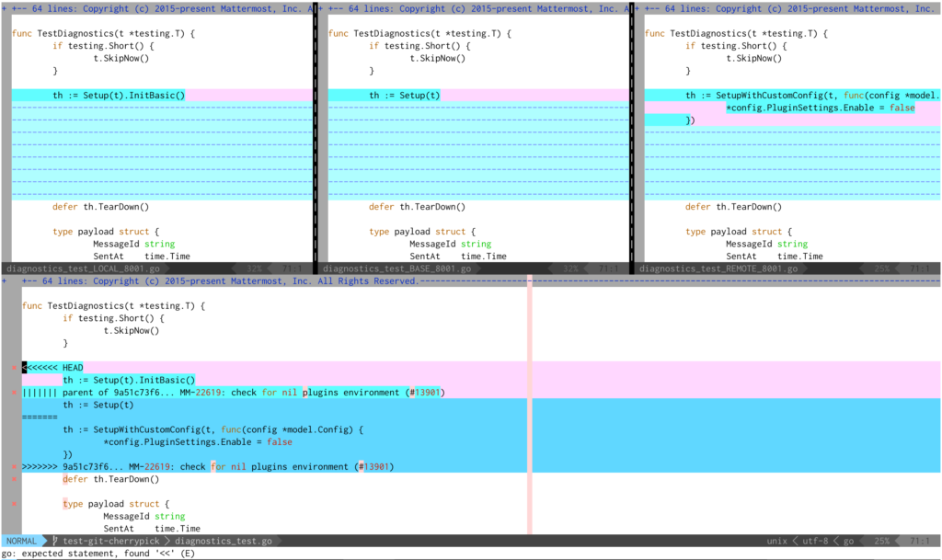
Task: Open the plus fold marker in the BASE pane
Action: 321,8
